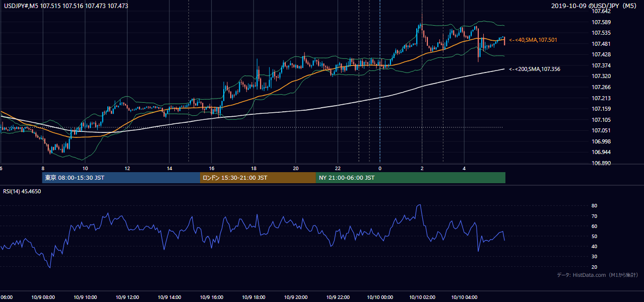Click the HistData.com data source credit
The width and height of the screenshot is (644, 302).
coord(598,275)
